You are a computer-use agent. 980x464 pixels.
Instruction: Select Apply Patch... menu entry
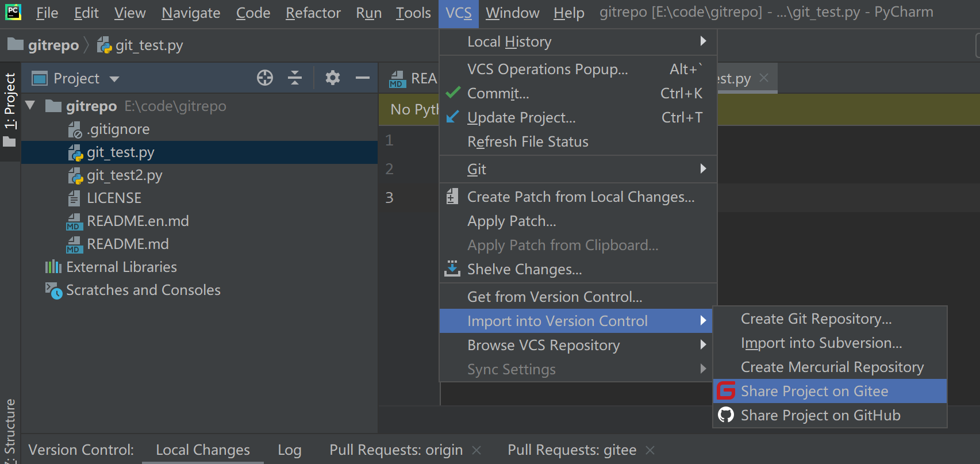(578, 221)
